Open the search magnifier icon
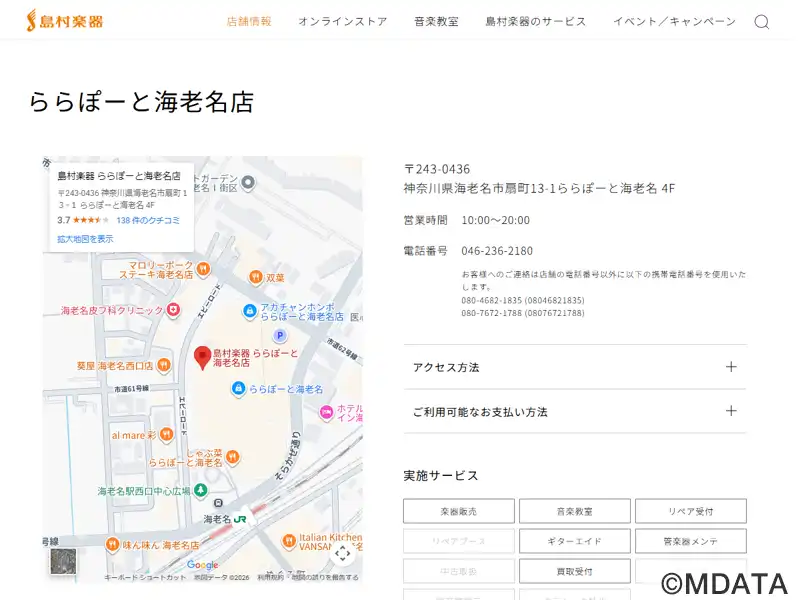This screenshot has height=600, width=800. [x=761, y=22]
